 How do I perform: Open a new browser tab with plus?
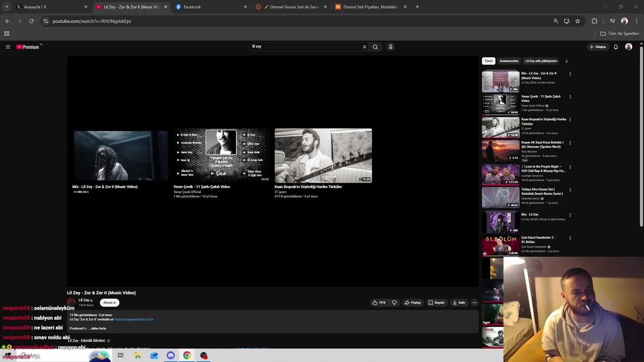(x=417, y=7)
